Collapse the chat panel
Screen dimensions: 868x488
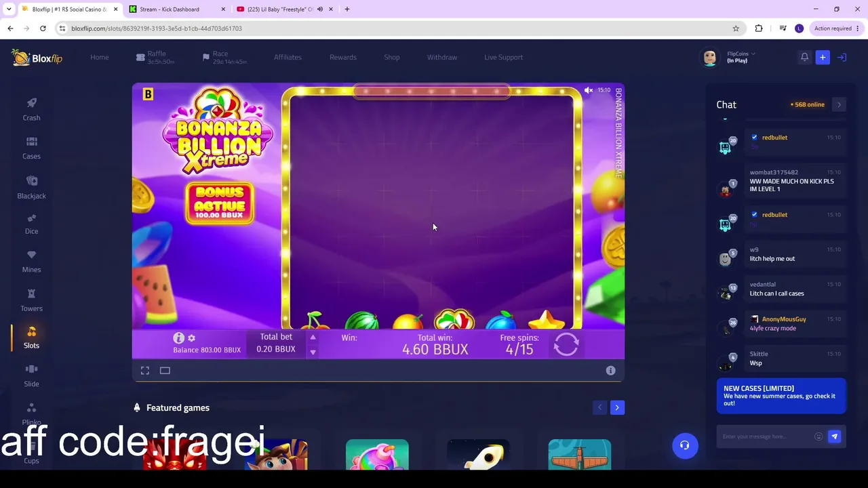click(839, 104)
